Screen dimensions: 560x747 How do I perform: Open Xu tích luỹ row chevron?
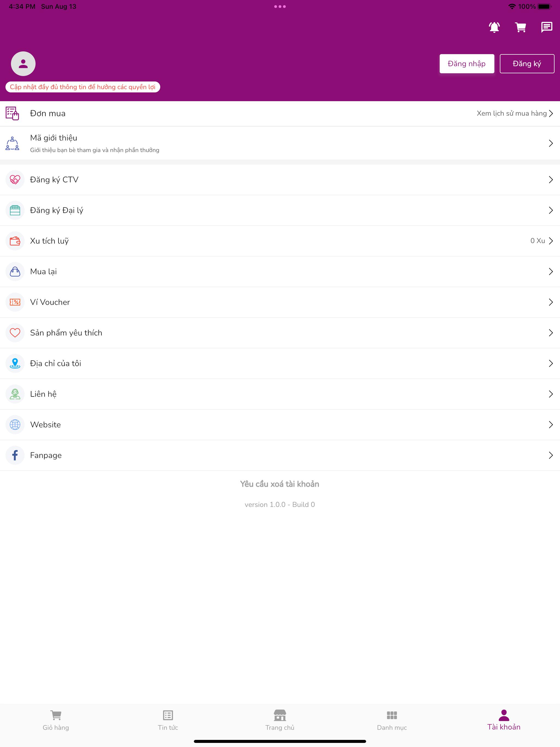click(x=551, y=241)
